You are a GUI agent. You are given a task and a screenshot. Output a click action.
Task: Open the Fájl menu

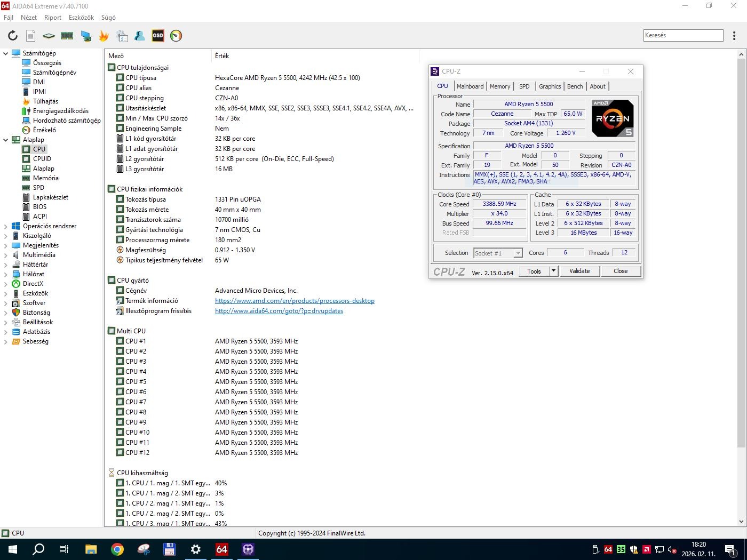coord(9,18)
